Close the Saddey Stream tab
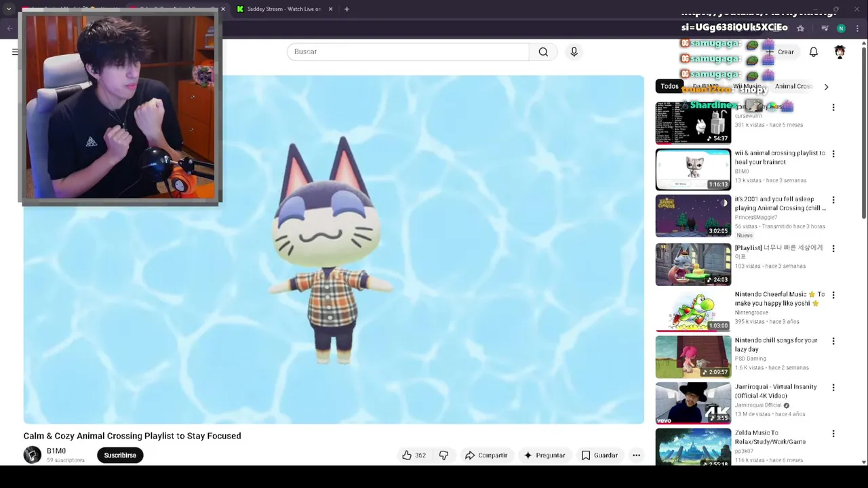 click(x=331, y=9)
